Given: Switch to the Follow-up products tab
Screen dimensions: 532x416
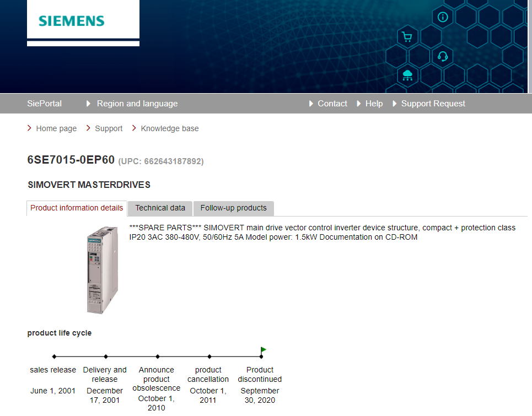Looking at the screenshot, I should click(233, 208).
